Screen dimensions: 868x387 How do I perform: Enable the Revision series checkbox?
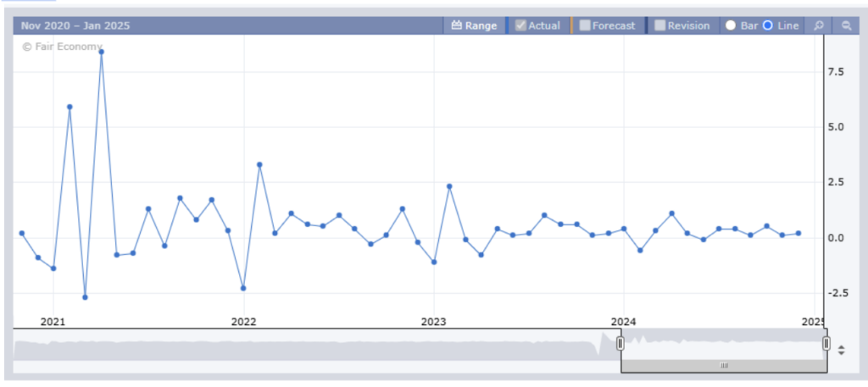pos(659,25)
